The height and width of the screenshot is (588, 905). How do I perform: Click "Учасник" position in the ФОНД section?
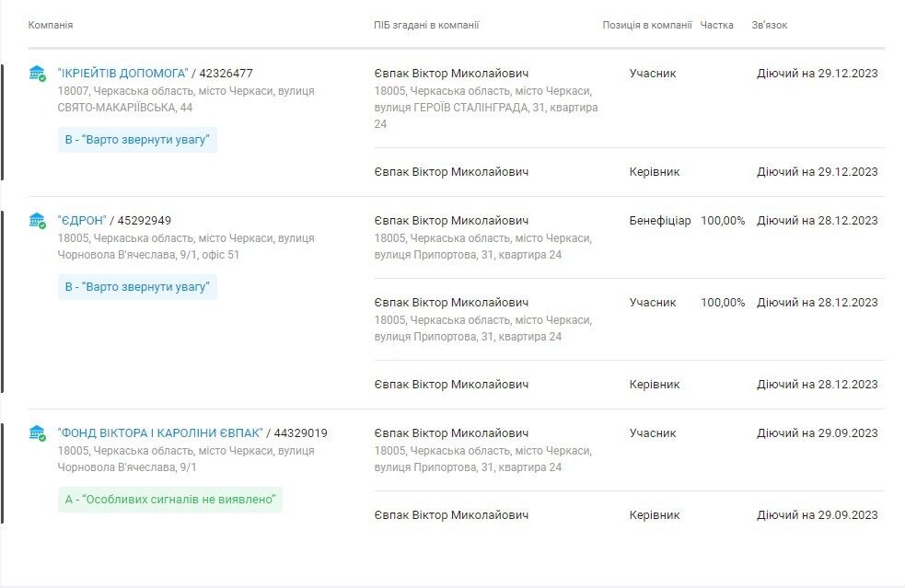click(x=653, y=432)
